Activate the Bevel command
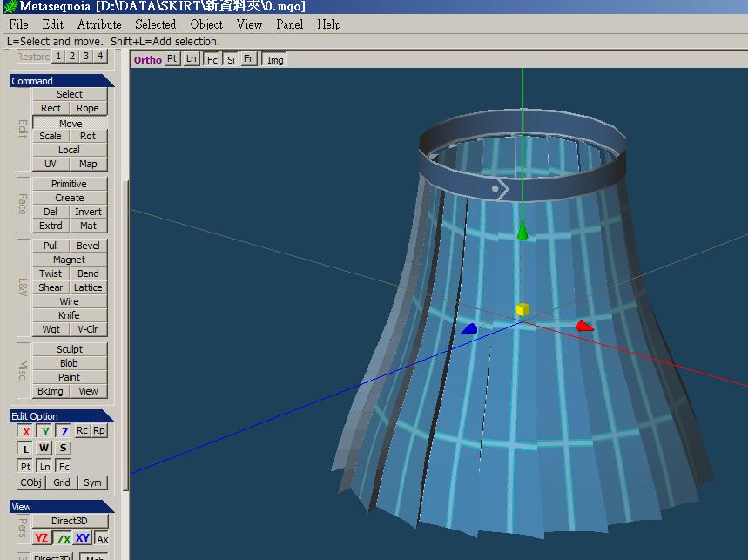Viewport: 748px width, 560px height. (88, 246)
